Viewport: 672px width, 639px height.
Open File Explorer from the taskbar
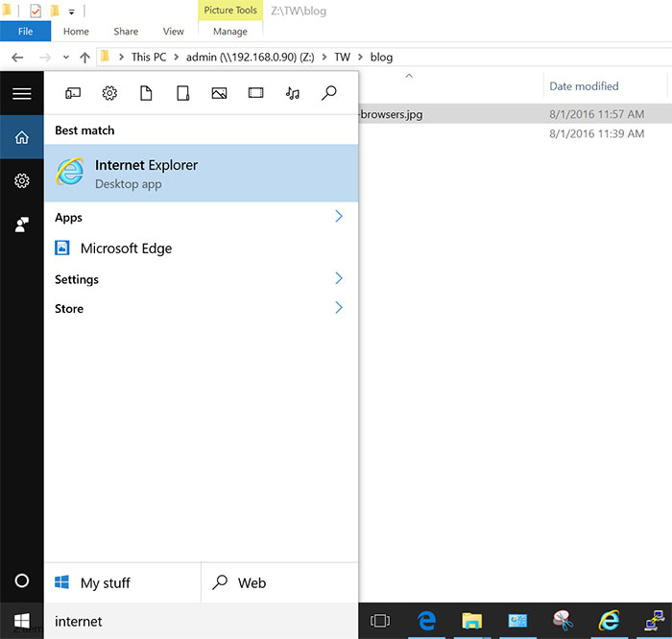472,621
